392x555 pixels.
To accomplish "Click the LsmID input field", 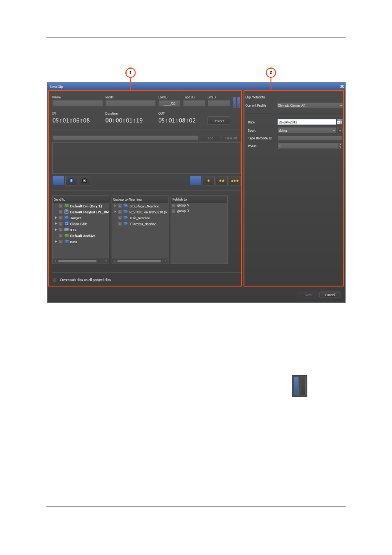I will 169,104.
